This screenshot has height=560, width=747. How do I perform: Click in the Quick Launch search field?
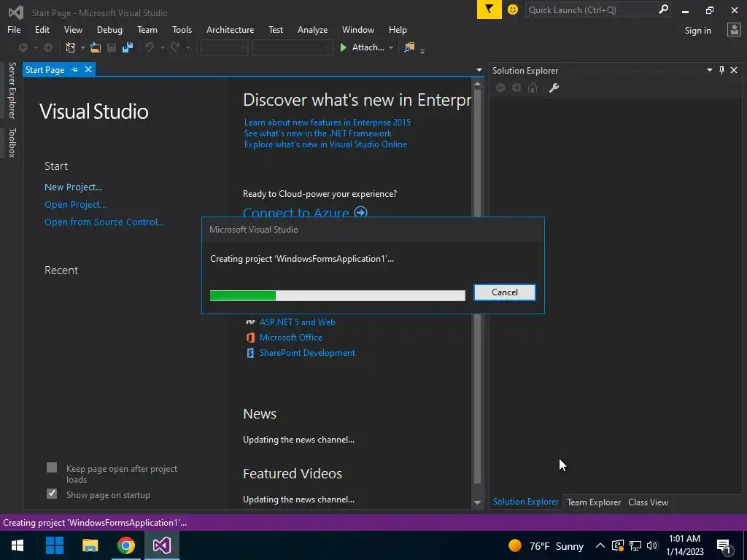click(592, 9)
